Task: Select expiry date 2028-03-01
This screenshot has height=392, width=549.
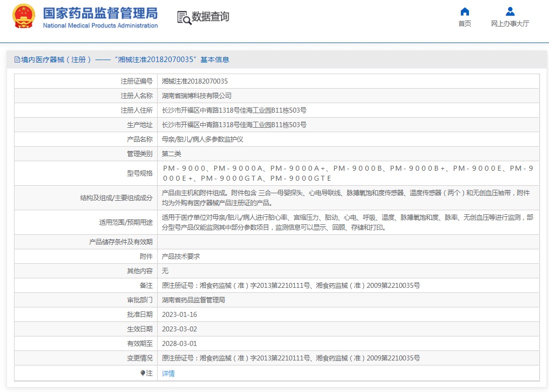Action: click(179, 343)
